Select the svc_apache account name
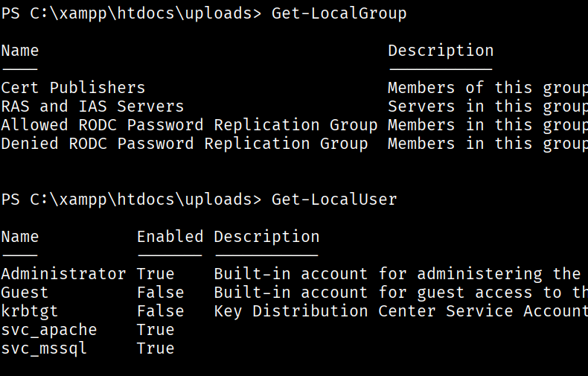The image size is (588, 376). click(x=49, y=330)
